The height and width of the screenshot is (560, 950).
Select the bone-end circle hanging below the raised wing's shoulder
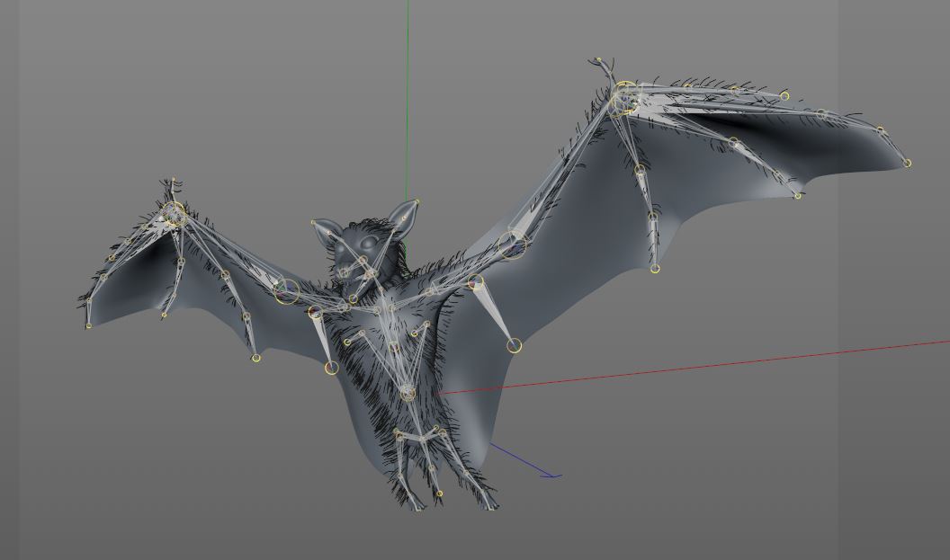(514, 345)
